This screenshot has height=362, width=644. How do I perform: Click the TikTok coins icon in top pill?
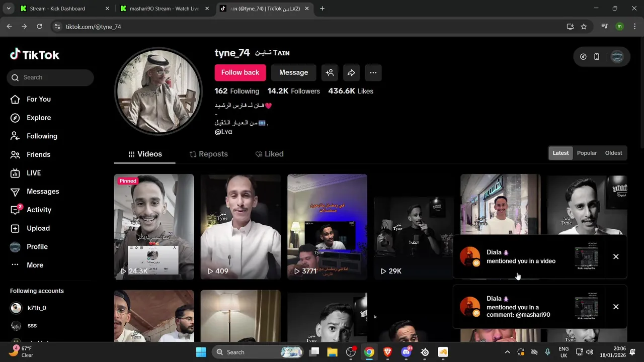click(x=583, y=57)
